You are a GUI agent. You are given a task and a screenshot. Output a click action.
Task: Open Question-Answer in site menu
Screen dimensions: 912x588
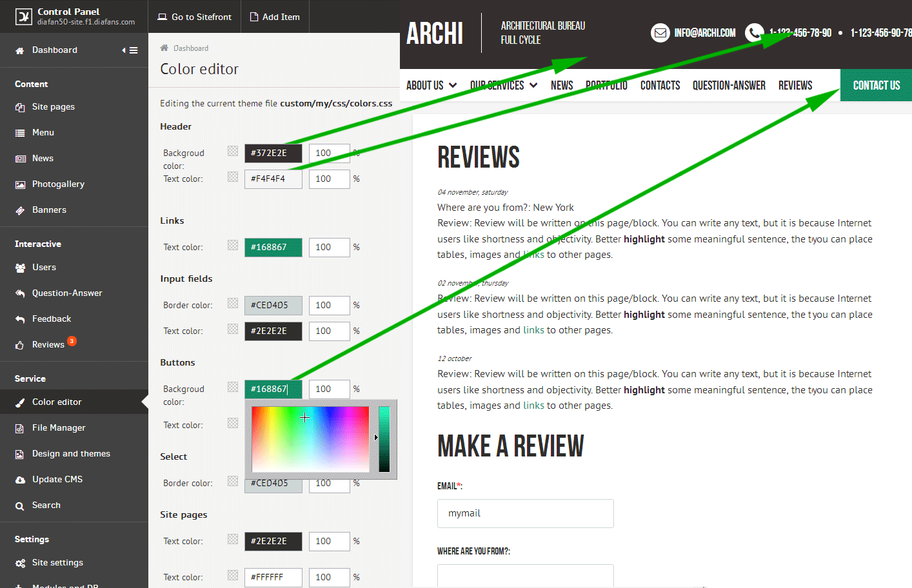coord(729,85)
